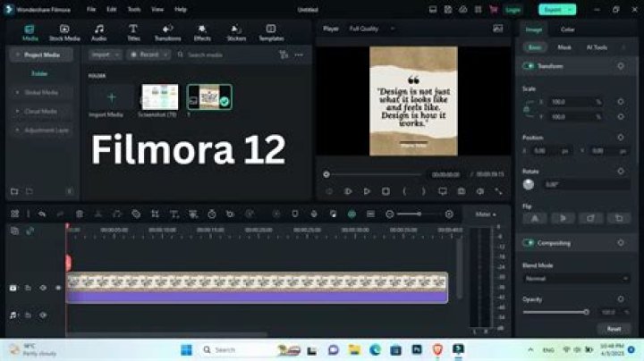Click the Scale X value field

click(576, 102)
